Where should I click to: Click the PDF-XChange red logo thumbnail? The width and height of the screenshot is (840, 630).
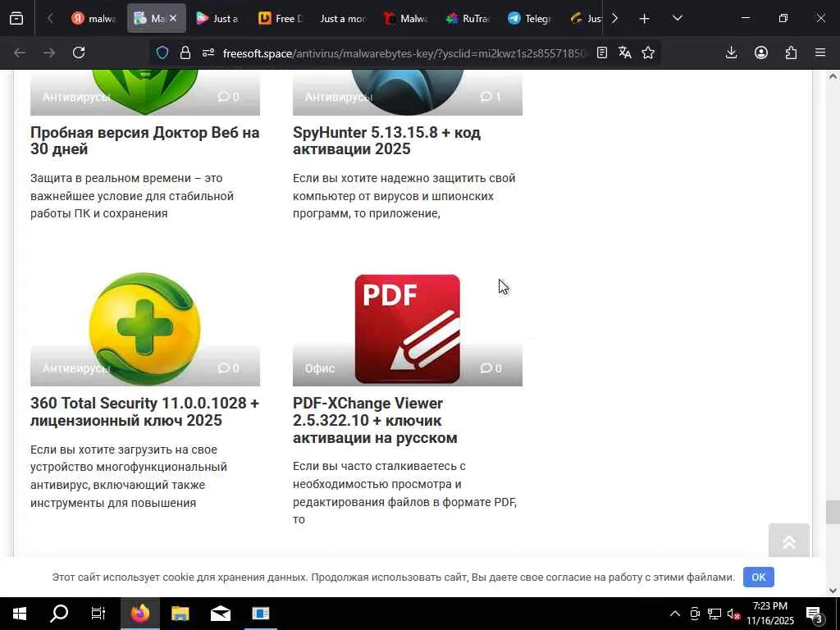(407, 329)
